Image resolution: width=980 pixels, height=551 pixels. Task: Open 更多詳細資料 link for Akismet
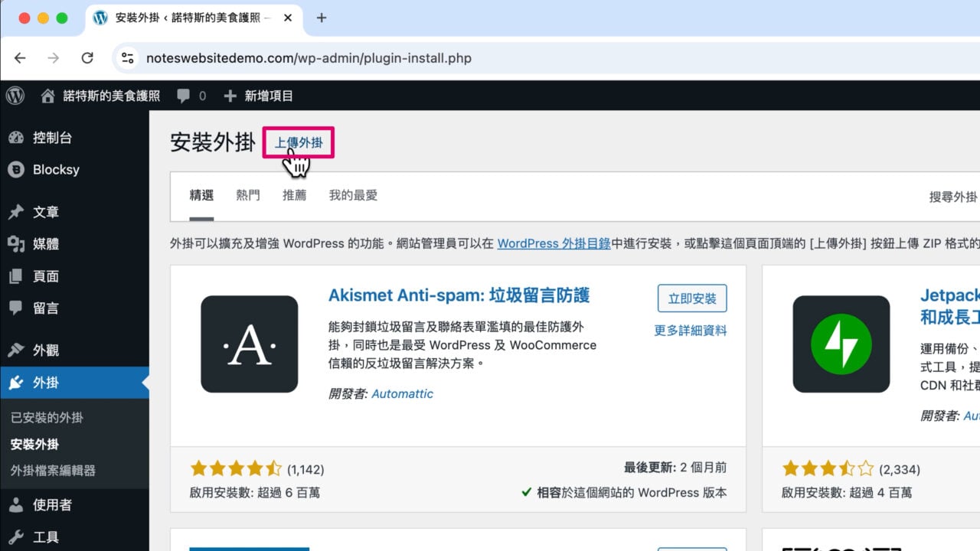coord(690,331)
